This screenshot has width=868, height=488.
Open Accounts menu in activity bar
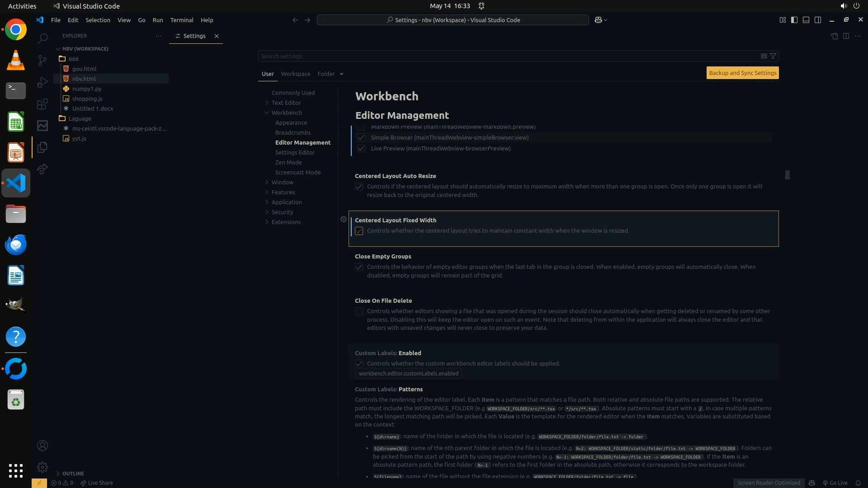pyautogui.click(x=42, y=446)
